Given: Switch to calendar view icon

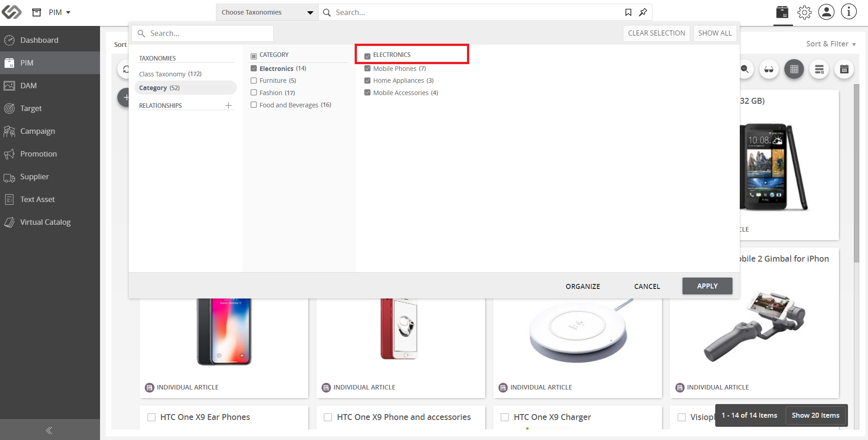Looking at the screenshot, I should coord(844,69).
